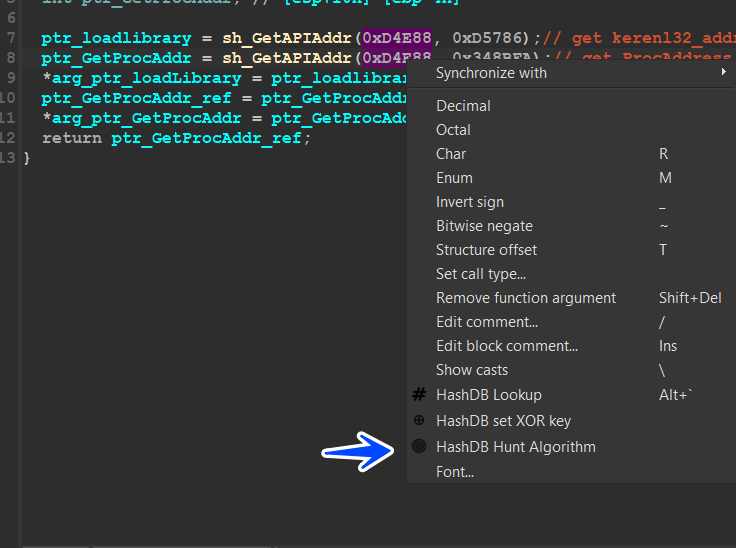
Task: Open the Edit comment entry
Action: [571, 322]
